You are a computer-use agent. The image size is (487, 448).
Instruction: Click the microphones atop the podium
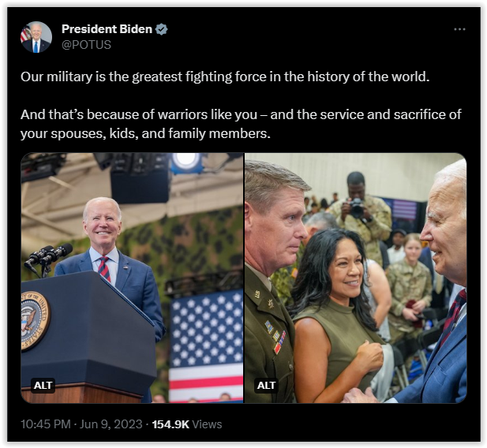48,257
